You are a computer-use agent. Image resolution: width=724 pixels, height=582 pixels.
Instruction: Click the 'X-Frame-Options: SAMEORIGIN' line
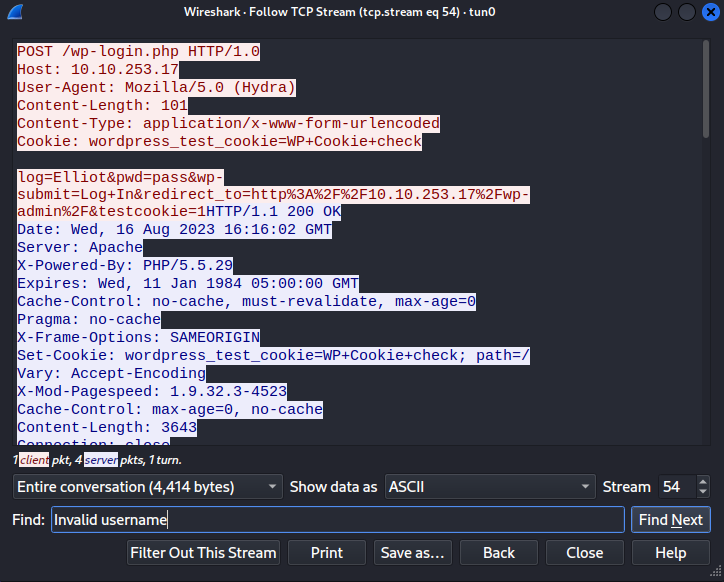(x=139, y=338)
